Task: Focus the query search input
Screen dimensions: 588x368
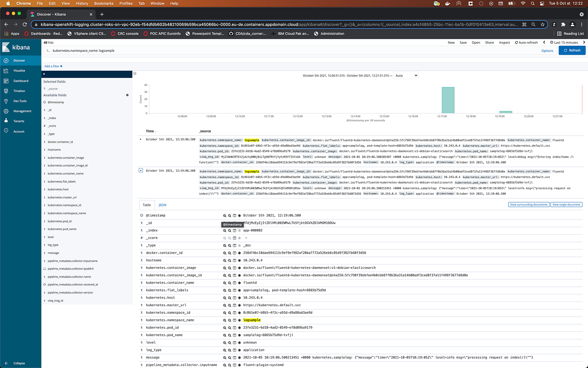Action: pyautogui.click(x=294, y=50)
